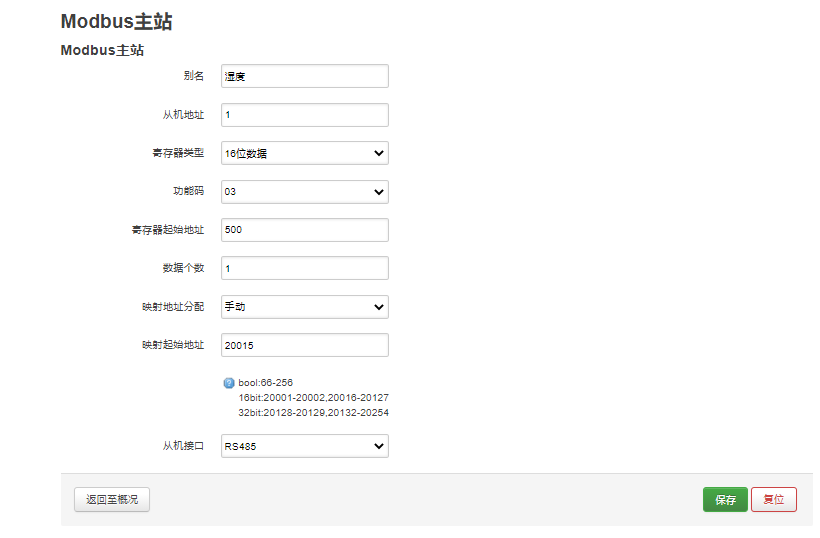Click the green 保存 button

[725, 500]
